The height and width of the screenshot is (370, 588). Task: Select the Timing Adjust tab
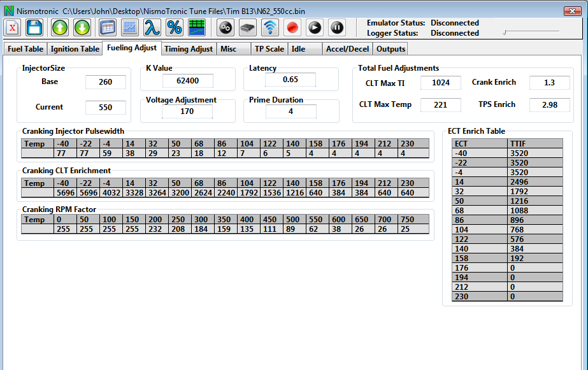189,49
